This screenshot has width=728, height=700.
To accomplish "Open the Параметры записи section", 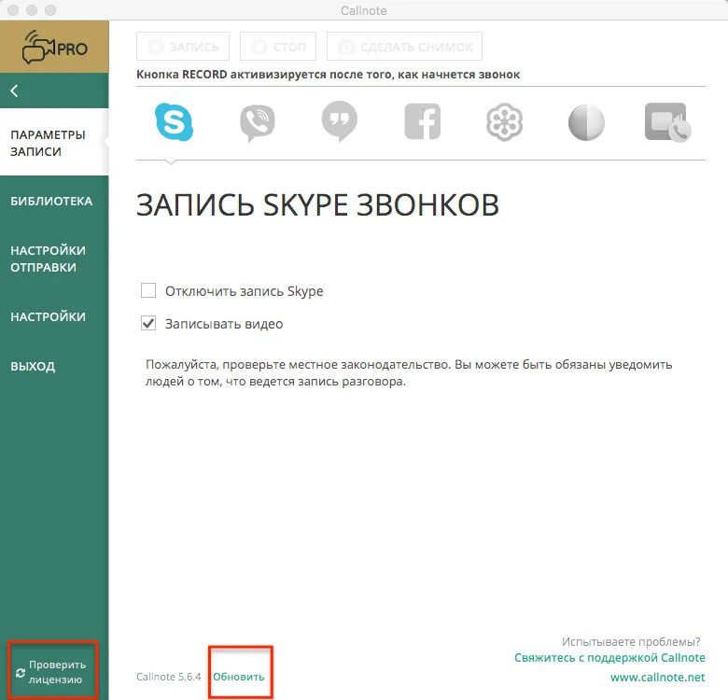I will click(54, 143).
